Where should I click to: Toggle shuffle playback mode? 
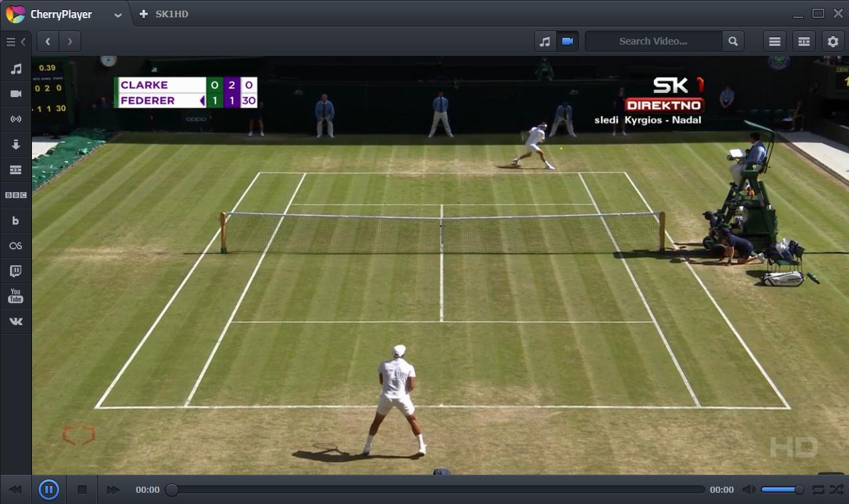point(836,490)
